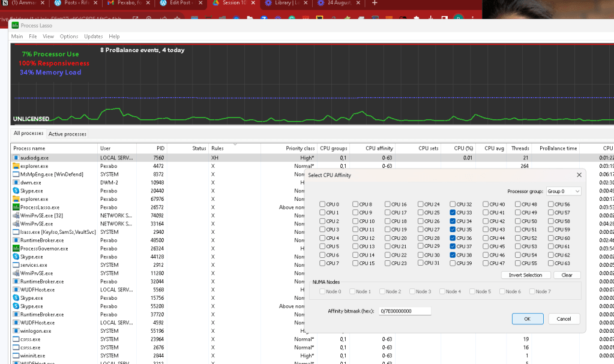Open a new browser tab with the plus button
The height and width of the screenshot is (364, 614).
[x=375, y=3]
